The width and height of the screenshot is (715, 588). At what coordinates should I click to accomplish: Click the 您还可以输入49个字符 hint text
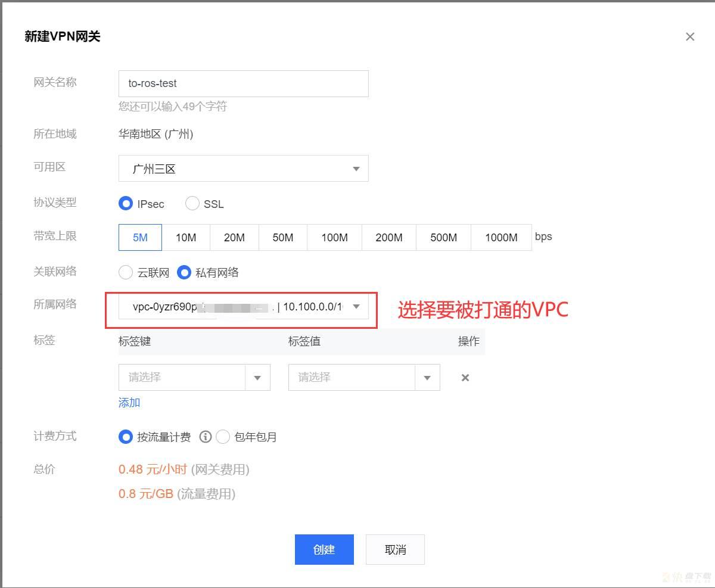click(173, 107)
